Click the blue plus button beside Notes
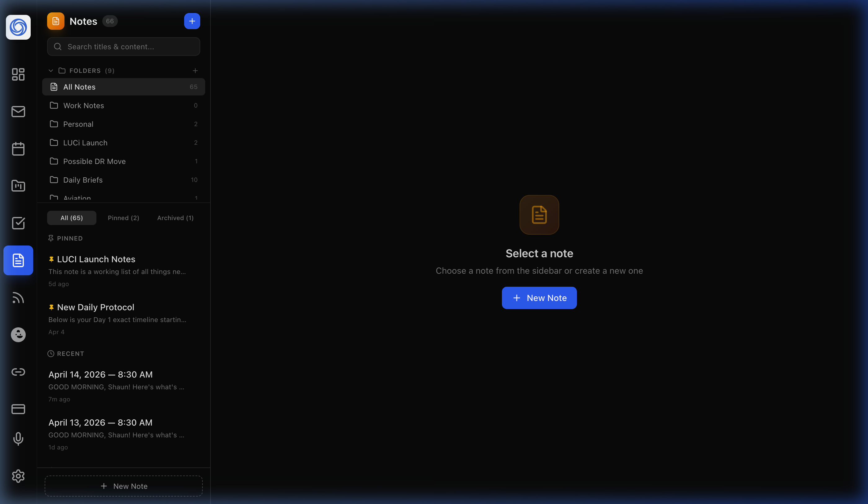 (192, 21)
